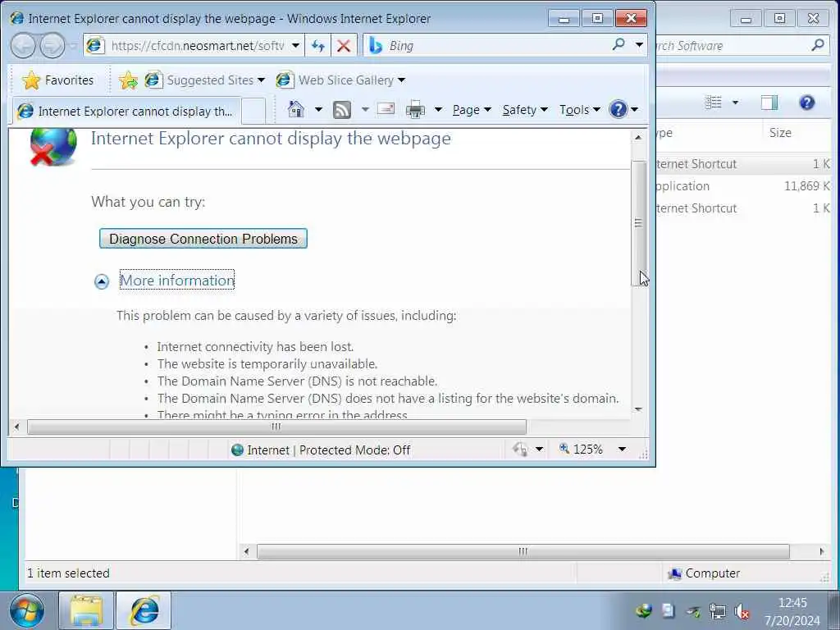Select the 11,869 K application row in Explorer
Screen dimensions: 840x630
tap(742, 186)
